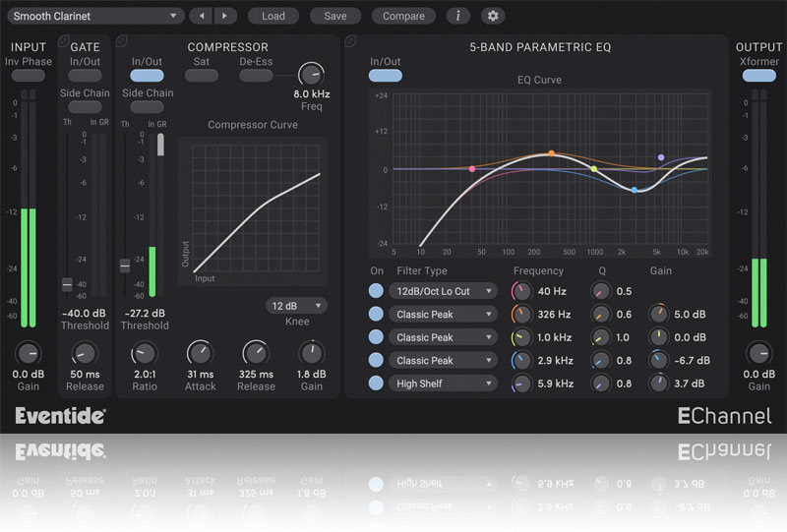The image size is (787, 532).
Task: Click the De-Ess Freq knob
Action: coord(311,74)
